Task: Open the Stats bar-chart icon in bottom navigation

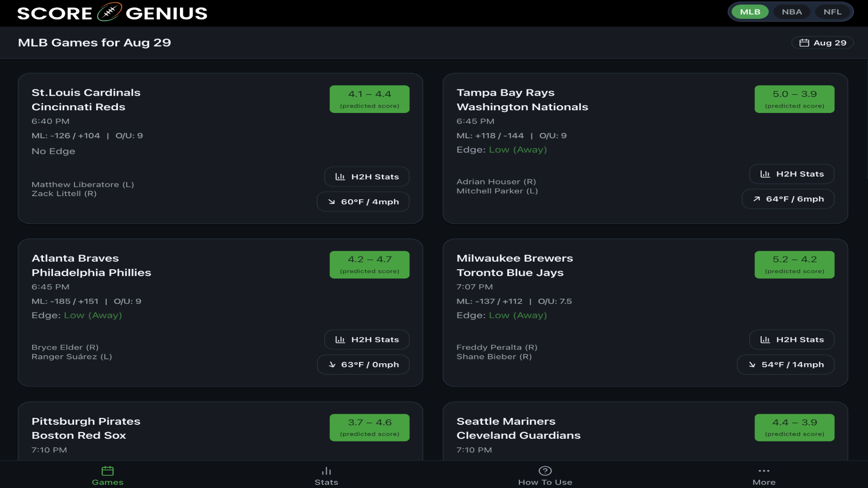Action: pos(326,470)
